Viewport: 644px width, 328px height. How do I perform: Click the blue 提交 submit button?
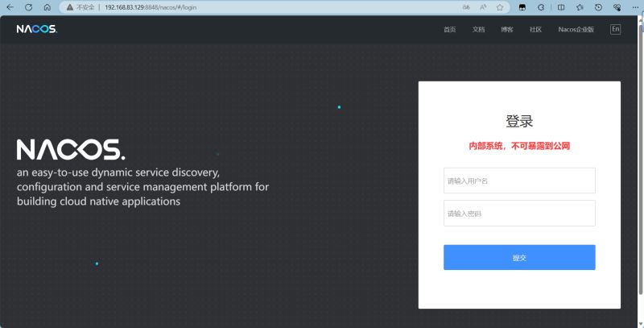click(519, 257)
